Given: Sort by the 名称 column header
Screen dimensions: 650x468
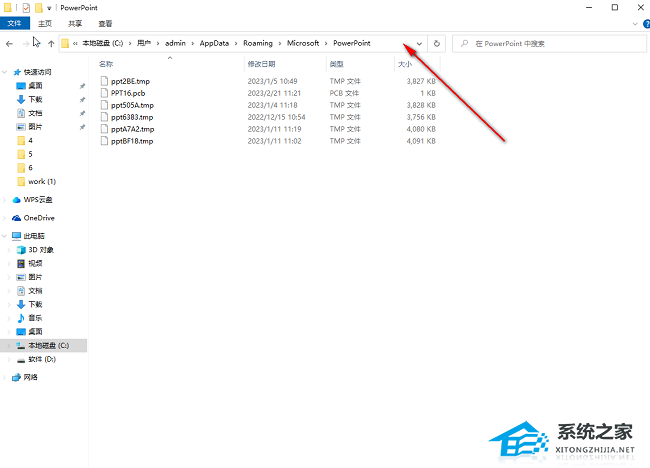Looking at the screenshot, I should point(106,64).
